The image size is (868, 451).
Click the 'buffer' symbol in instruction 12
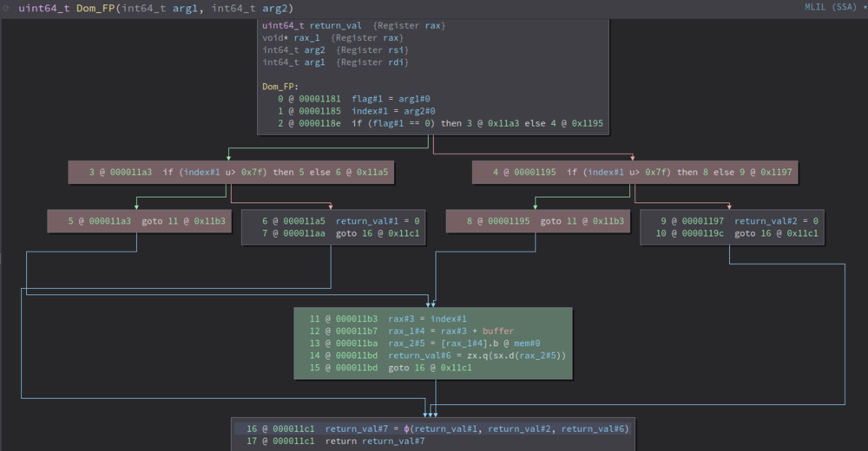pos(498,331)
